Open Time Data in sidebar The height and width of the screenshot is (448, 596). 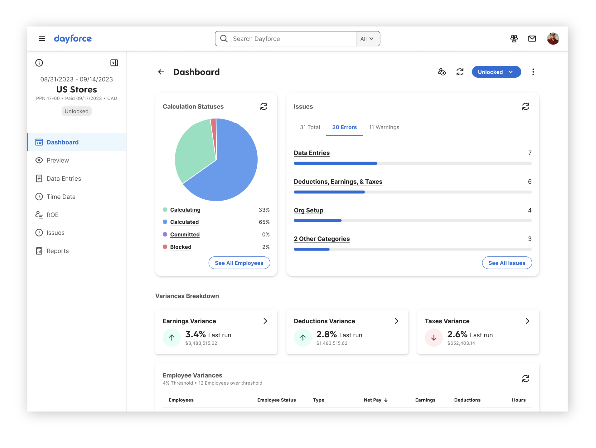pos(77,196)
